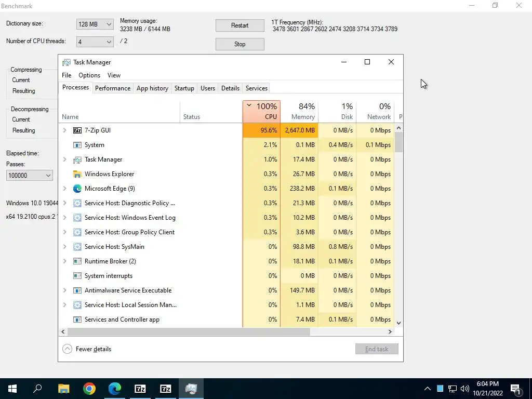Click the Service Host: Diagnostic Policy gear icon
Image resolution: width=532 pixels, height=399 pixels.
click(77, 203)
